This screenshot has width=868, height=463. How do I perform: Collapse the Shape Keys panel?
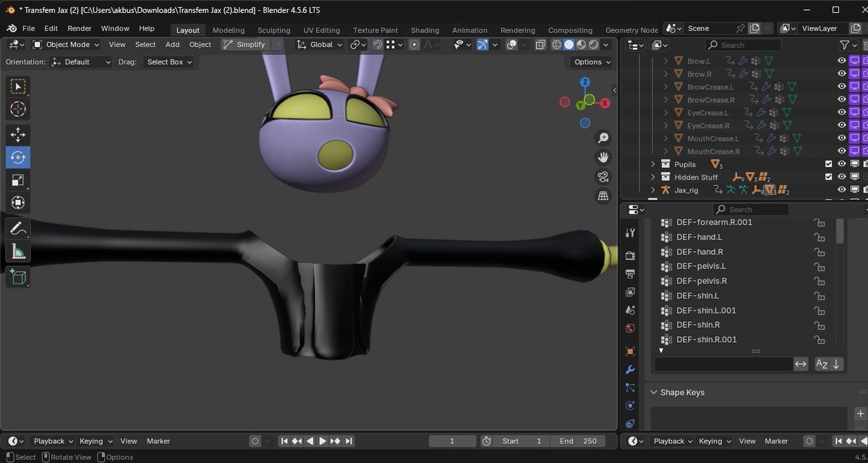pyautogui.click(x=654, y=392)
